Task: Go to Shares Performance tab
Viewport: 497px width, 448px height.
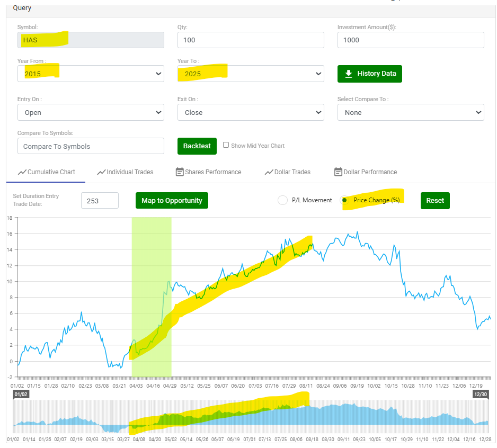Action: pyautogui.click(x=209, y=172)
